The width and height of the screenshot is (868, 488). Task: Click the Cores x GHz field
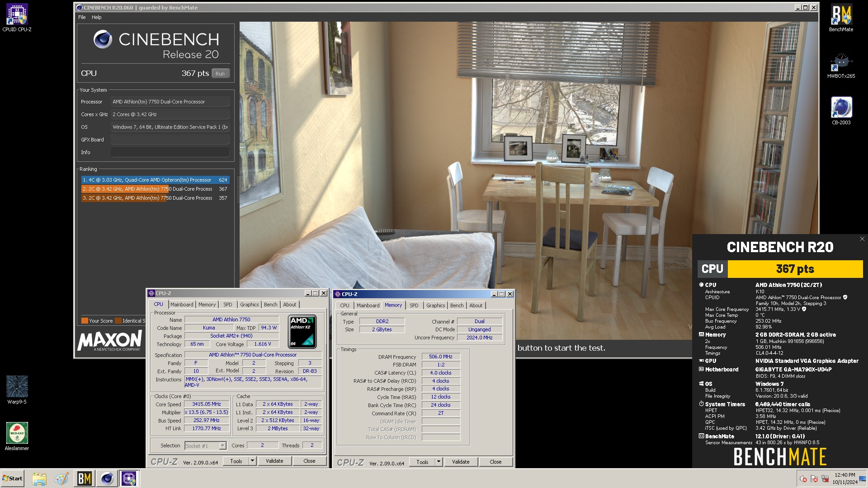(x=170, y=114)
